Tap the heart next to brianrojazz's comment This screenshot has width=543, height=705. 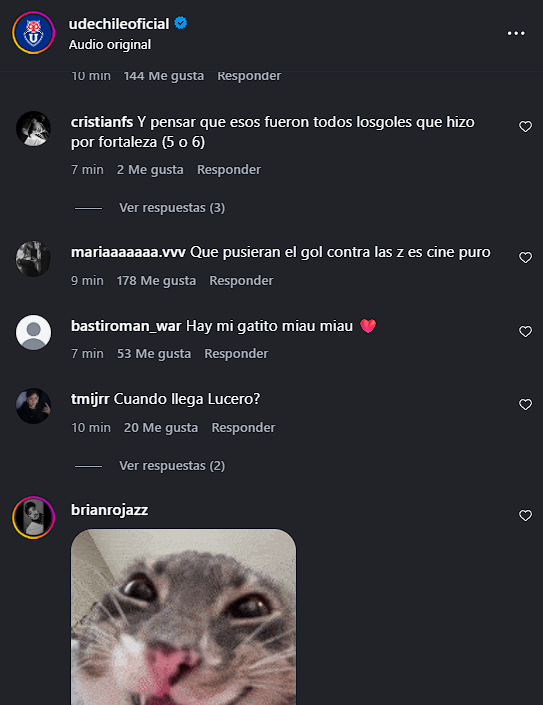pyautogui.click(x=525, y=515)
